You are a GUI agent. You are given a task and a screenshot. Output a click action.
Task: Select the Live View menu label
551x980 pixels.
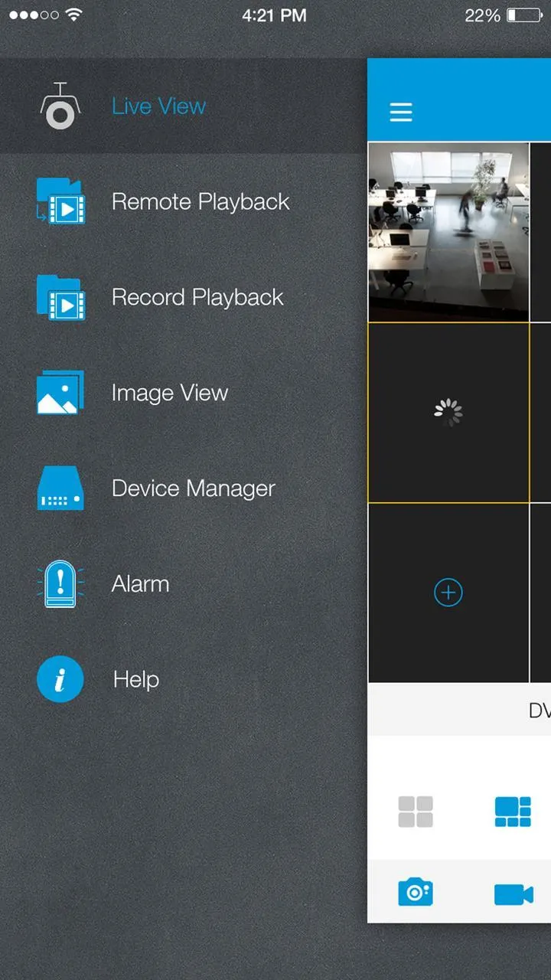[158, 106]
